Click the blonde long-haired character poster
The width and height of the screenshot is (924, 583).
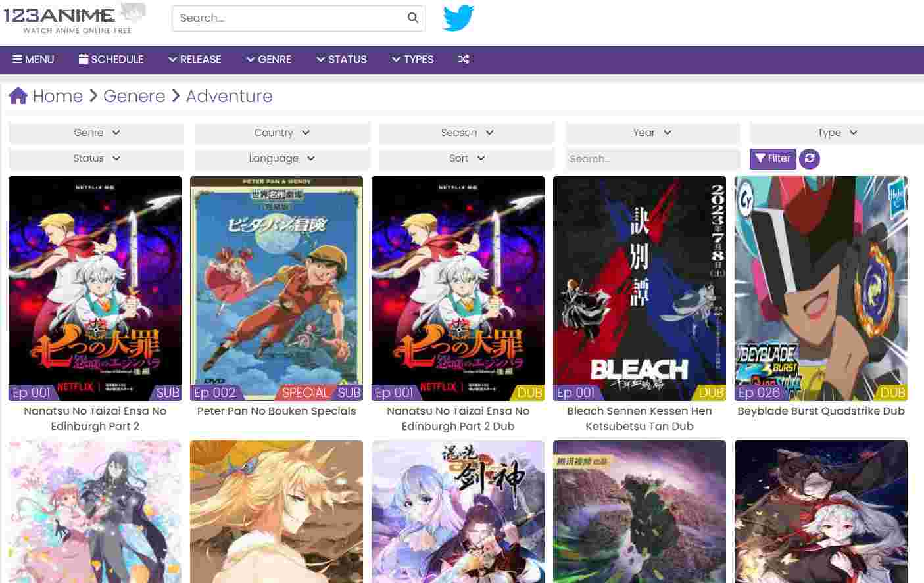tap(276, 511)
